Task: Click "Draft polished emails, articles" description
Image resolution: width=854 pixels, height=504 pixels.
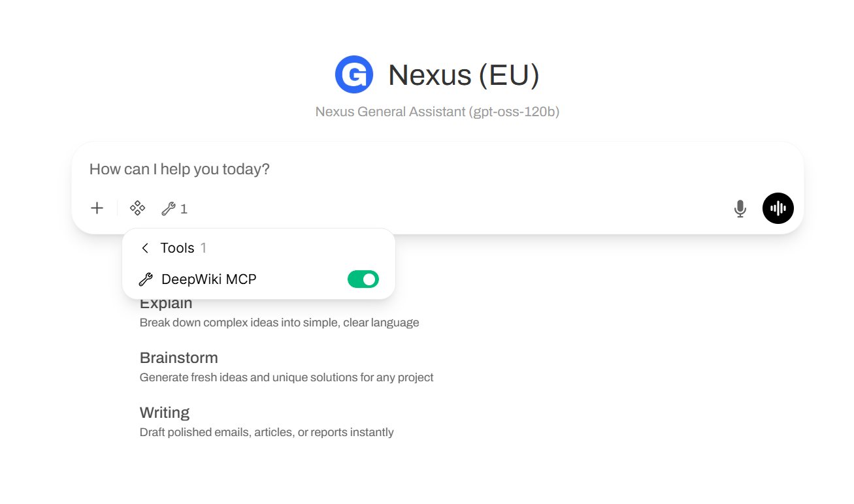Action: [x=267, y=432]
